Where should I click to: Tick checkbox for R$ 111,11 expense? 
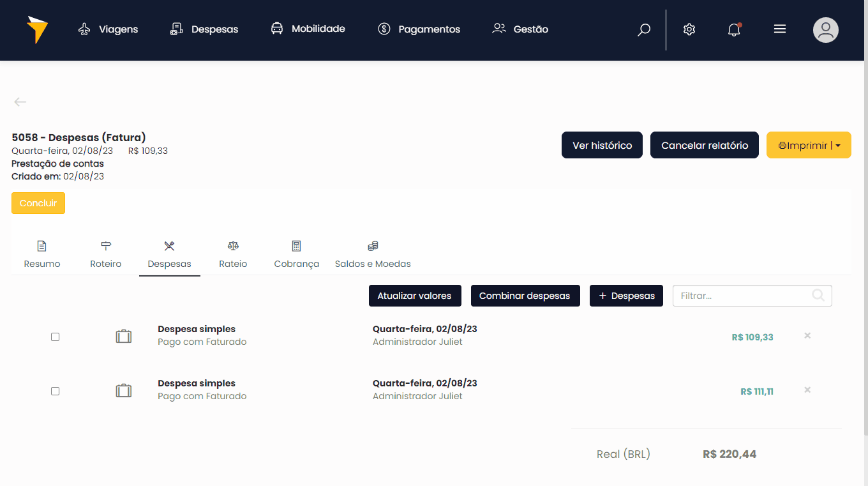pos(56,391)
